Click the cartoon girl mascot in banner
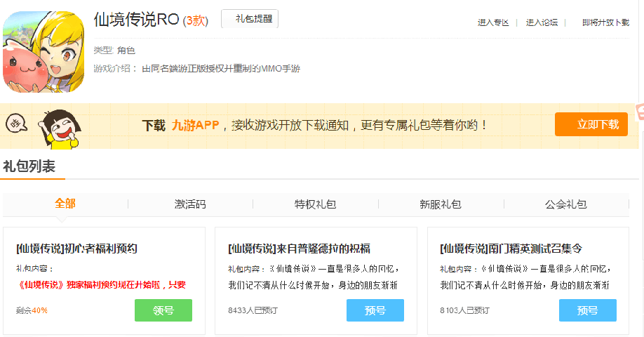 [x=59, y=129]
